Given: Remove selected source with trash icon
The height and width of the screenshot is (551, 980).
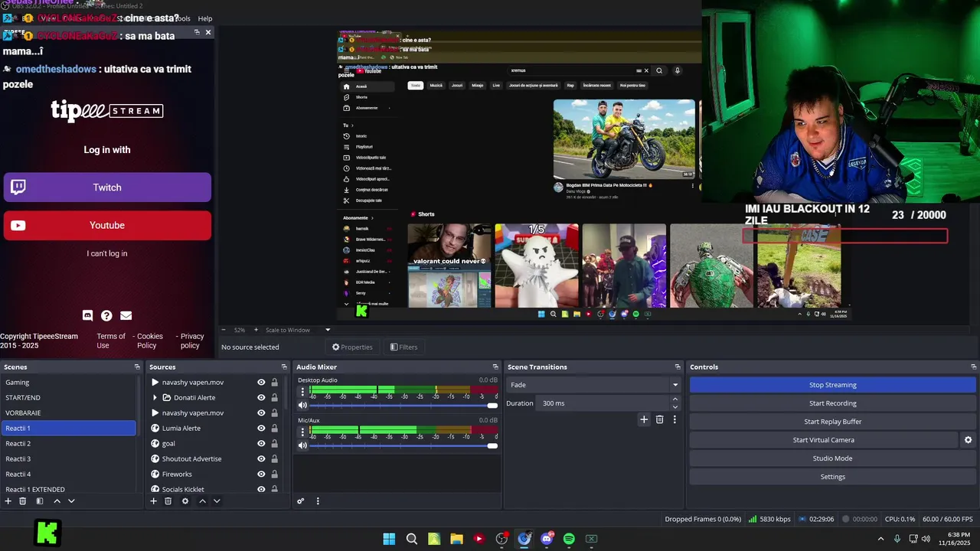Looking at the screenshot, I should click(168, 501).
